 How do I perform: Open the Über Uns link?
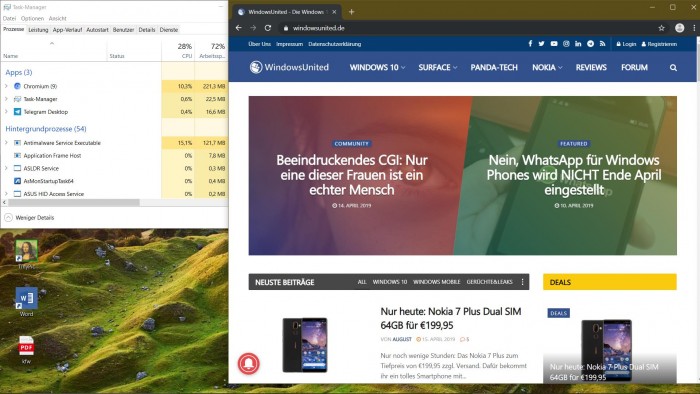(259, 44)
